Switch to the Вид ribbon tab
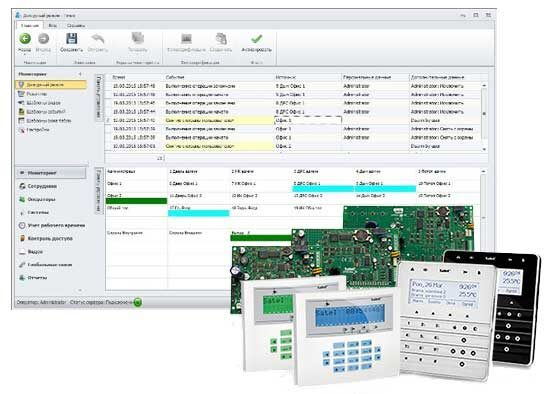Screen dimensions: 548x394 click(53, 26)
